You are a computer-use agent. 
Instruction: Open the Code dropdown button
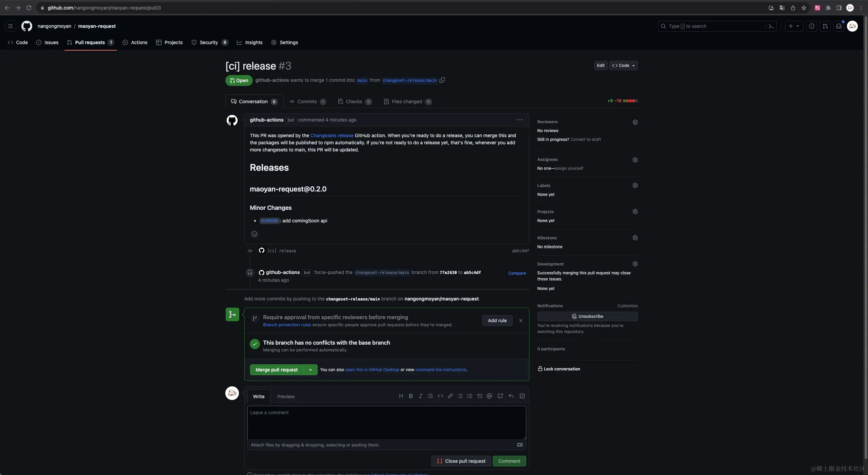(623, 66)
